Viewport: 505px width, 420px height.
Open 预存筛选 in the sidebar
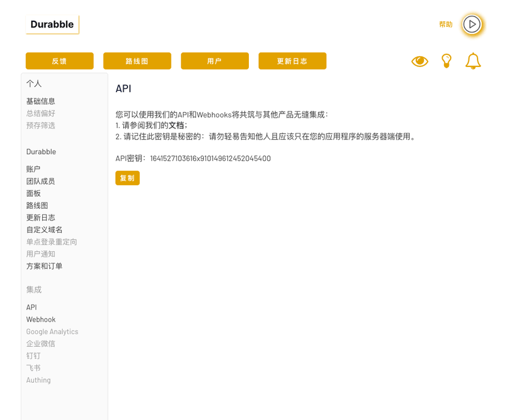click(x=41, y=126)
